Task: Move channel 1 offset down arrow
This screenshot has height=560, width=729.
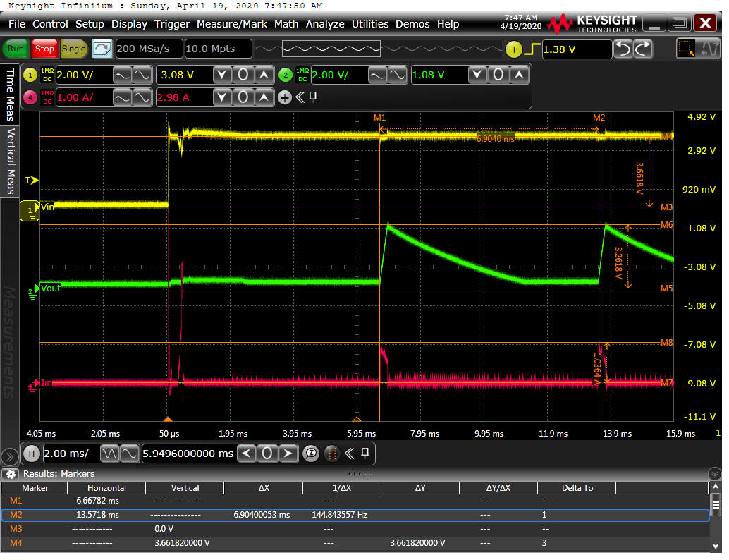Action: pyautogui.click(x=222, y=75)
